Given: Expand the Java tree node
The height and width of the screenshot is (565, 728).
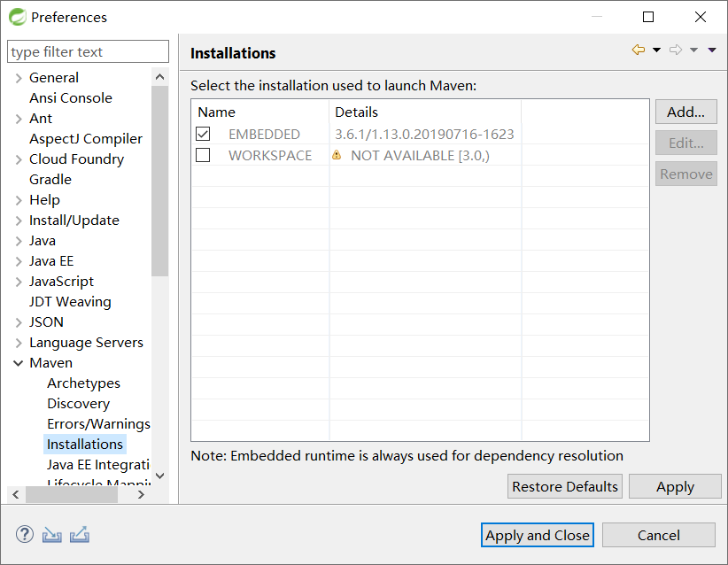Looking at the screenshot, I should coord(19,242).
